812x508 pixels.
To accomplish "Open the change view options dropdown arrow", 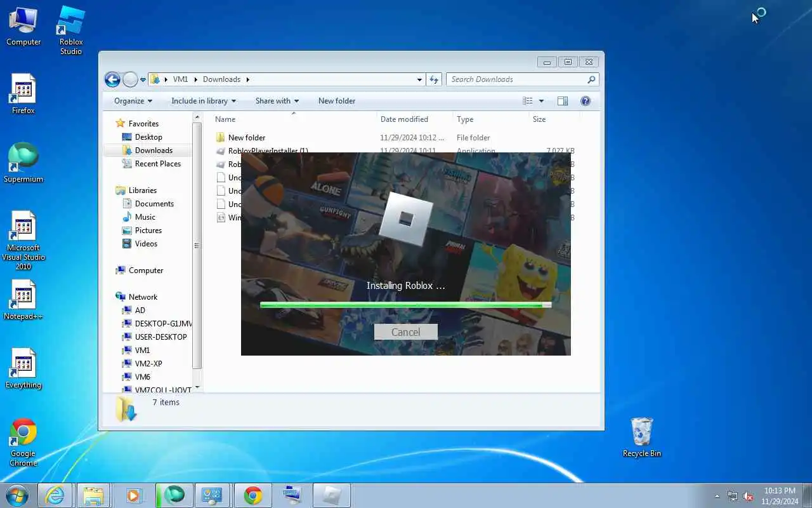I will 541,101.
